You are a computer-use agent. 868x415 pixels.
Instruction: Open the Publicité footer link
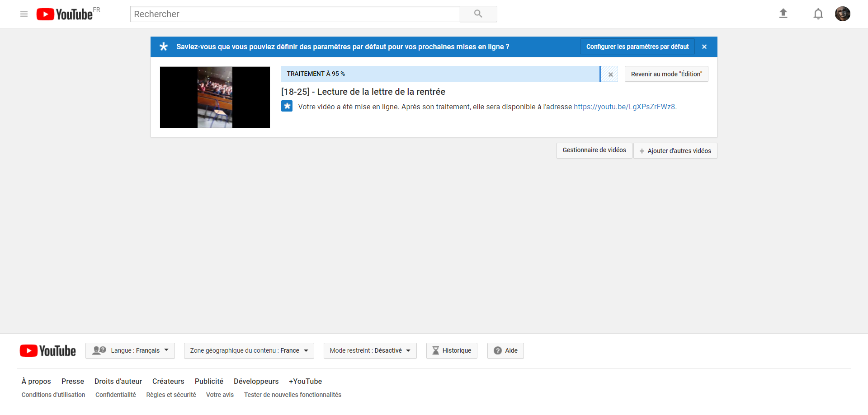[x=209, y=382]
